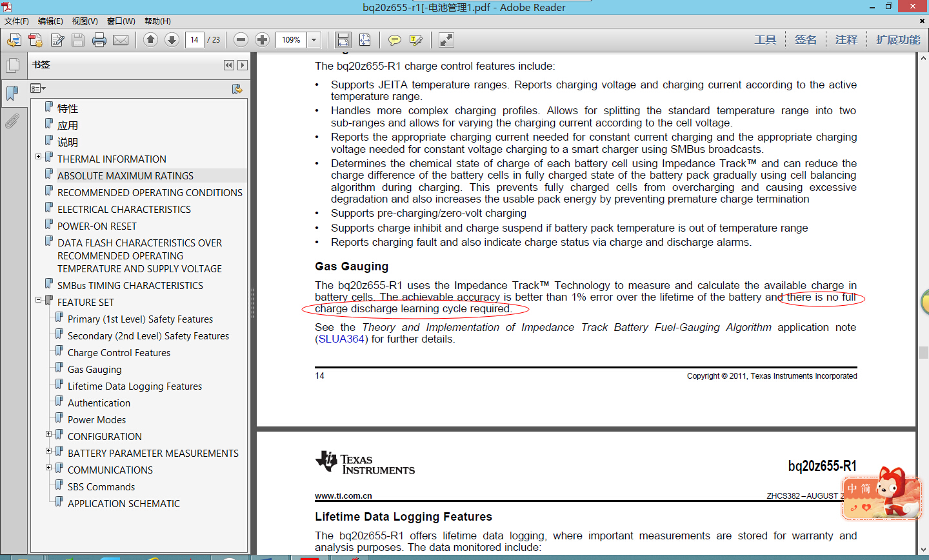929x560 pixels.
Task: Fit one full page to window
Action: pos(365,40)
